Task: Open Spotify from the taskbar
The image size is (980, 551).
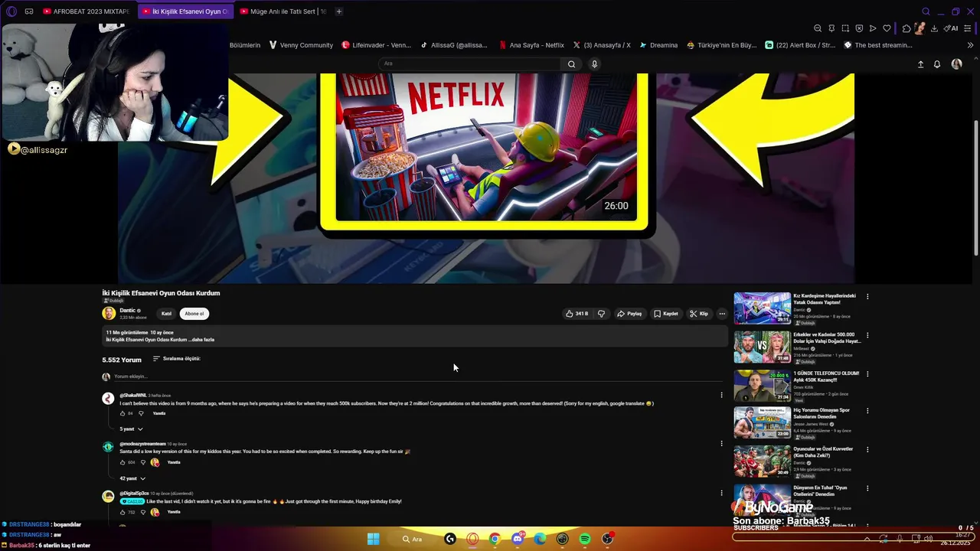Action: [x=585, y=539]
